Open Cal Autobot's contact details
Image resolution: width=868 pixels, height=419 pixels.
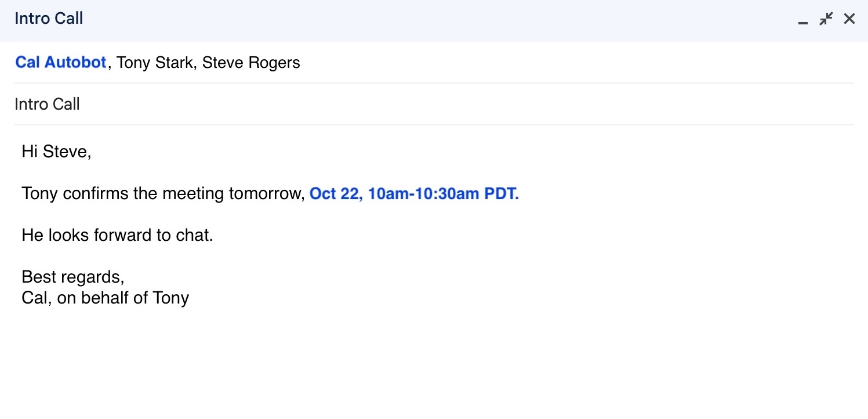point(60,62)
